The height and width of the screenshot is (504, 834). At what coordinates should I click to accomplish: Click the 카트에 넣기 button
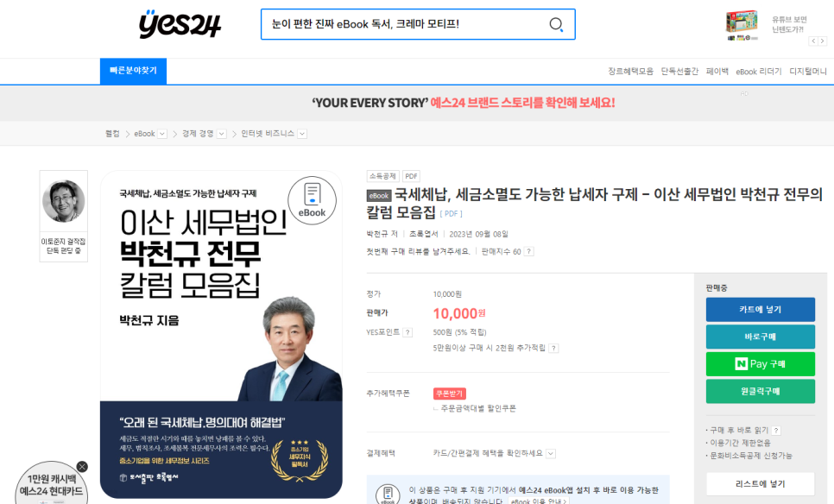click(x=760, y=310)
